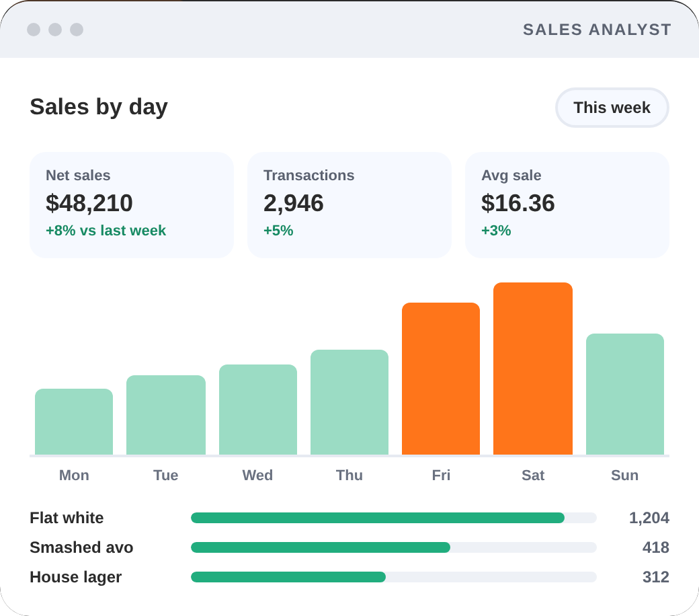Click the Smashed avo progress bar

pos(394,547)
